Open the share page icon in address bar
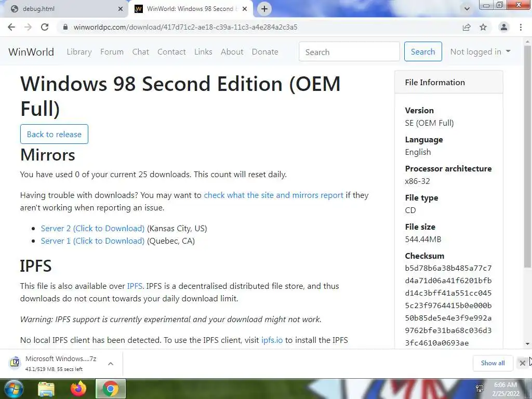This screenshot has height=399, width=532. pyautogui.click(x=467, y=27)
